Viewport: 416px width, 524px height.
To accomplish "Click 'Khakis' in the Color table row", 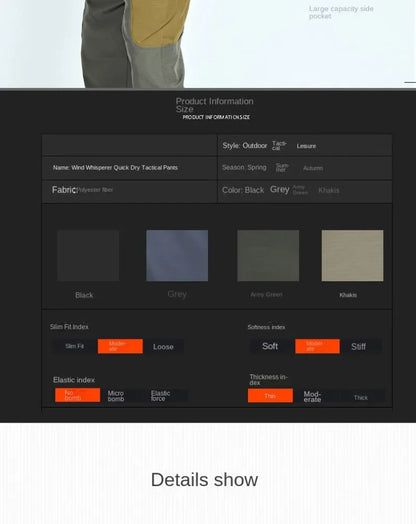I will click(x=329, y=190).
